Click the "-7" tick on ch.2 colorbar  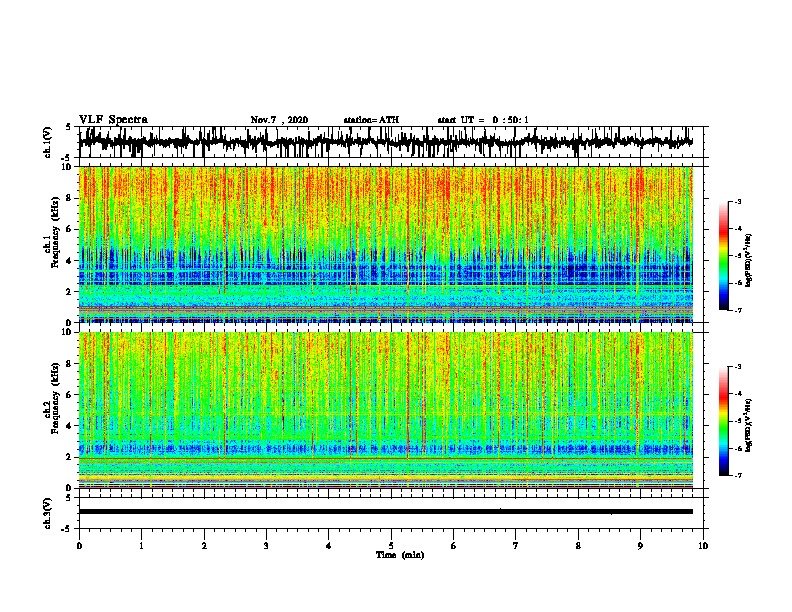coord(738,476)
